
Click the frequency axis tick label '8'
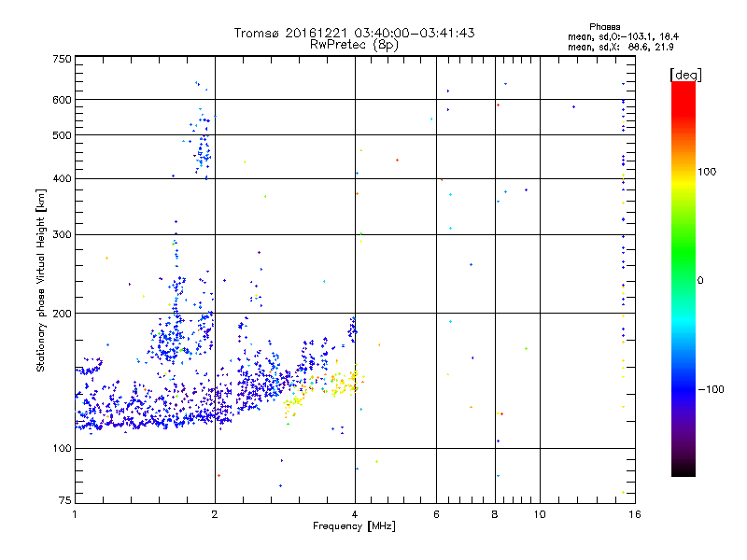(495, 514)
